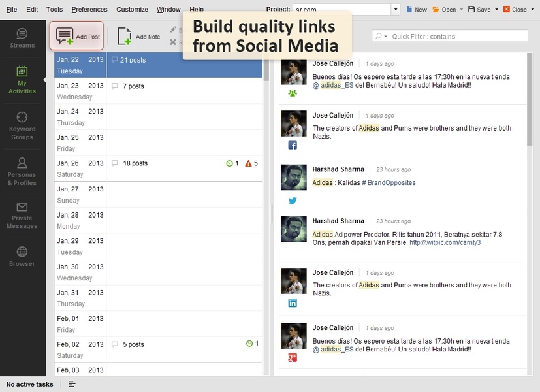Click Jose Callejón avatar in the first post
The height and width of the screenshot is (392, 540).
click(x=293, y=72)
